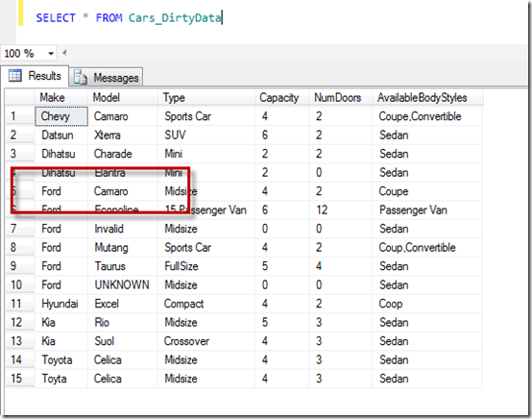Click row header number 1
Viewport: 532px width, 419px height.
tap(20, 116)
